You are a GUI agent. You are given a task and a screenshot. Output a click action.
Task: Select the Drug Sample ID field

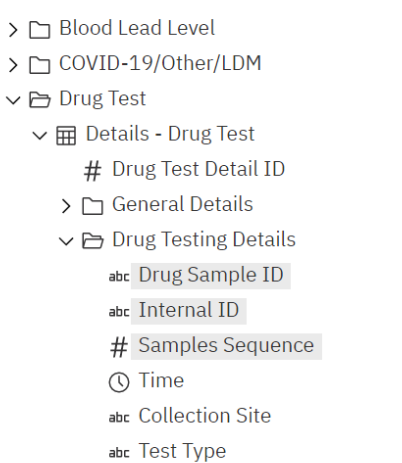point(211,276)
